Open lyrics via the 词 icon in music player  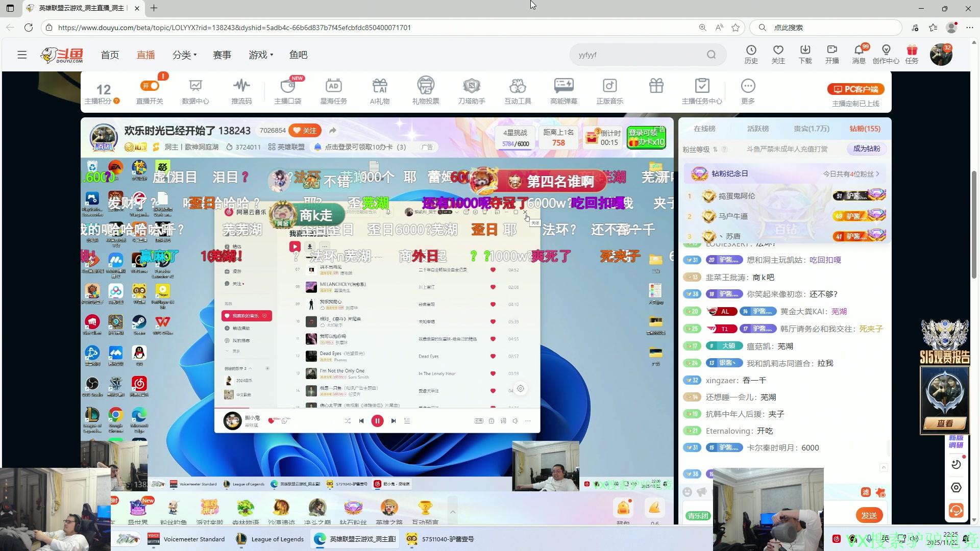click(x=503, y=421)
